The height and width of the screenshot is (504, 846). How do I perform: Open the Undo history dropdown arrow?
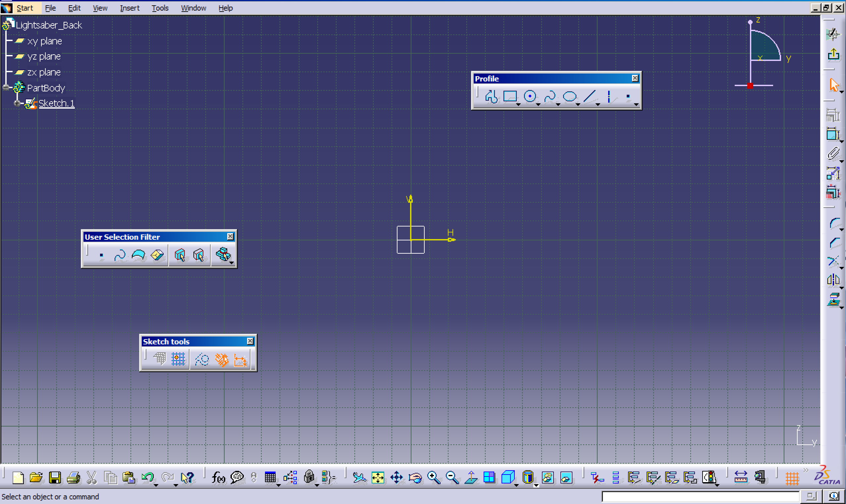pos(156,485)
